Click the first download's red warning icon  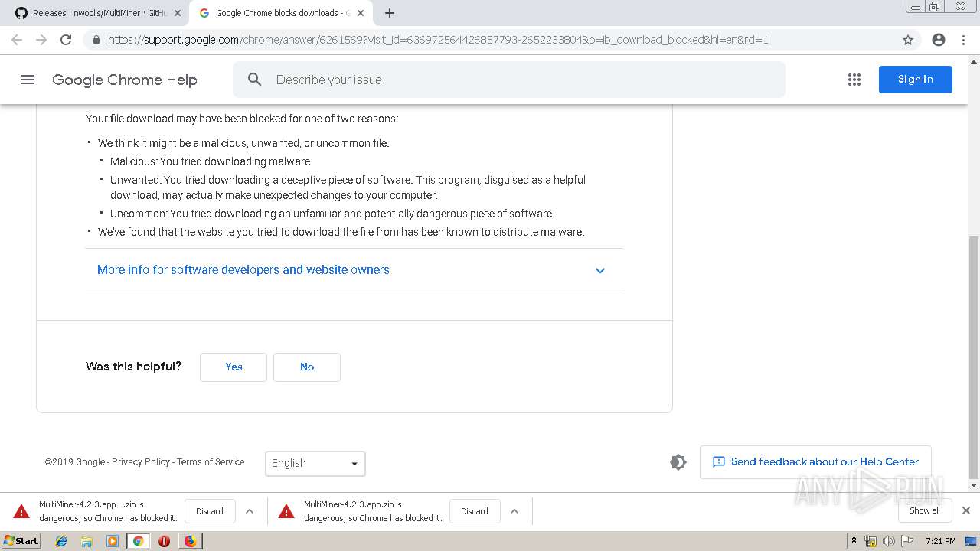point(21,511)
